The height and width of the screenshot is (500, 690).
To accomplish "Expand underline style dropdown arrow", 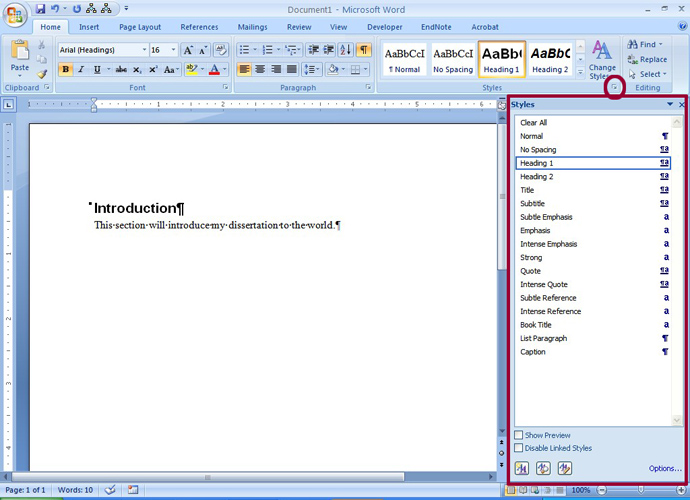I will click(x=108, y=69).
